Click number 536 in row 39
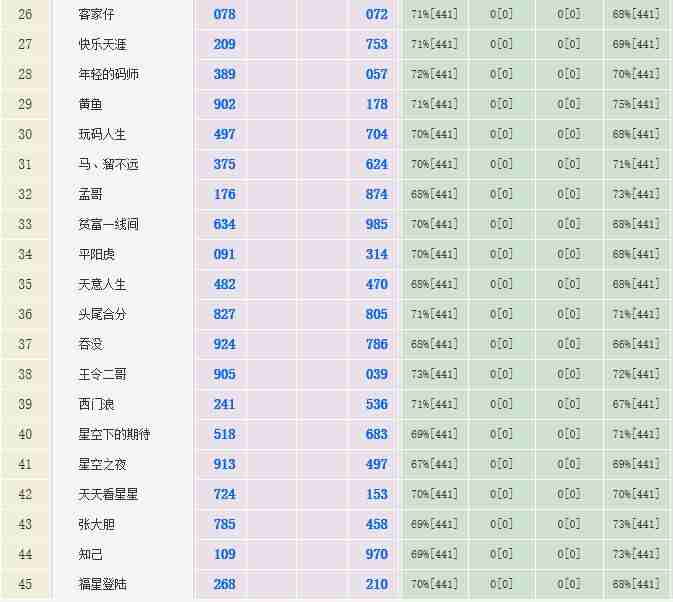Screen dimensions: 673x602 coord(376,405)
